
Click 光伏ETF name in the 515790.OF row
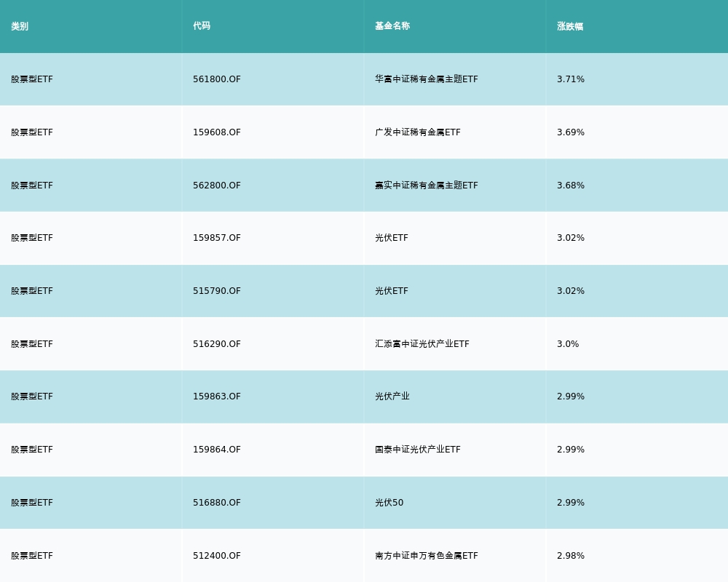click(392, 291)
